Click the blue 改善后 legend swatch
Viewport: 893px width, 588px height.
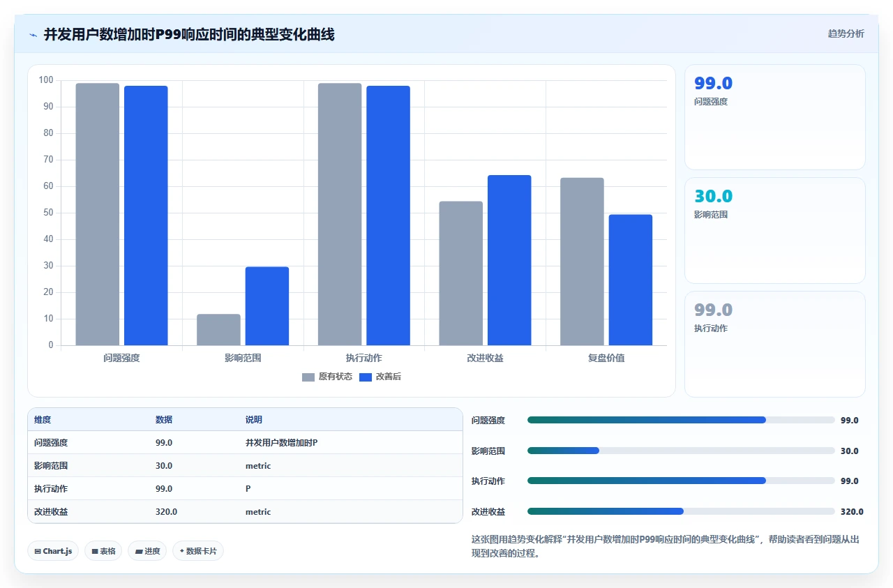(x=366, y=377)
